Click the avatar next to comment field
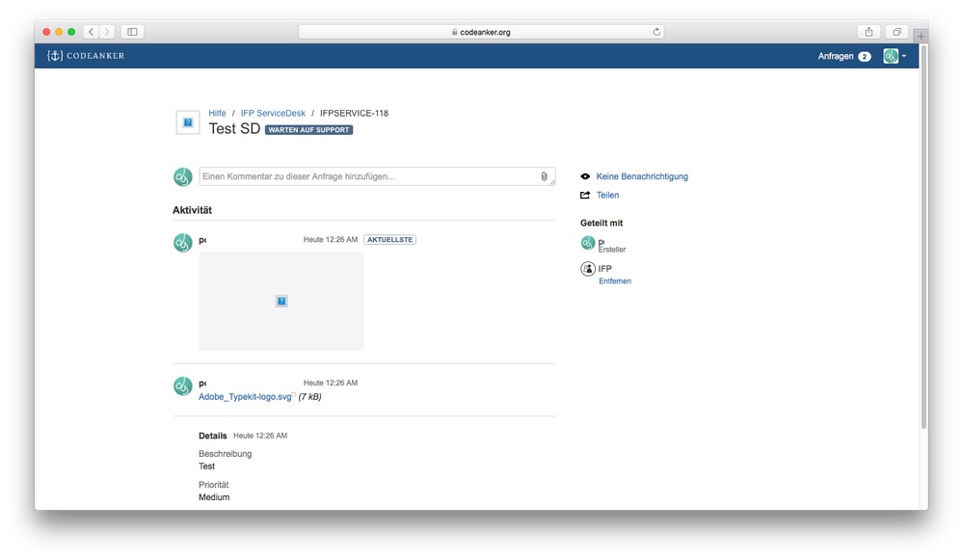 tap(182, 176)
